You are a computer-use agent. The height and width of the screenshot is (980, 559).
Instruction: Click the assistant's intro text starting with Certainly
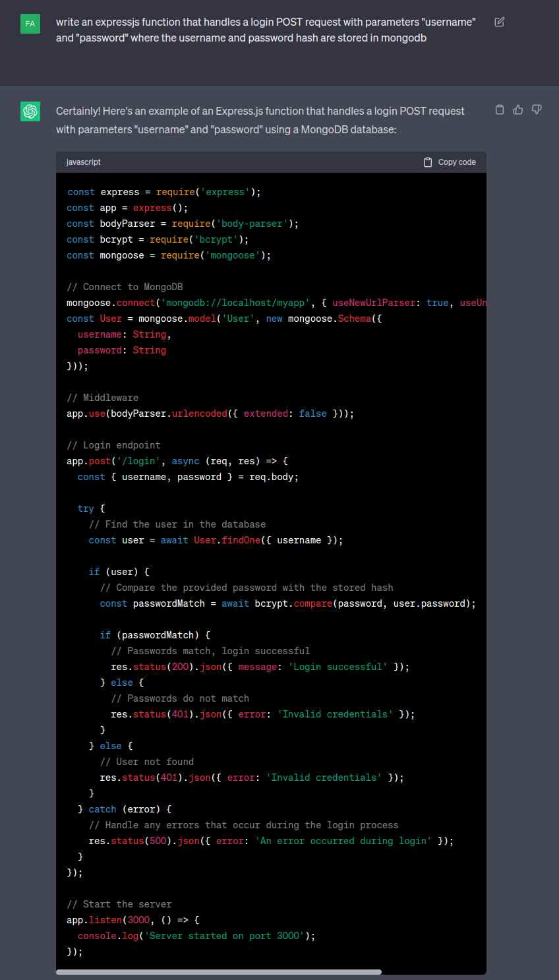point(260,120)
